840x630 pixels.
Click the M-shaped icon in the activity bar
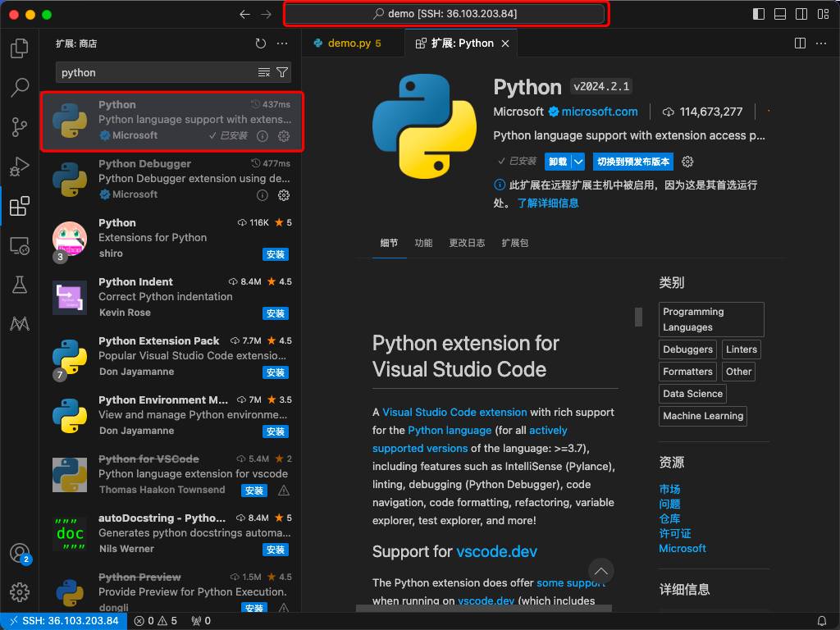[20, 323]
